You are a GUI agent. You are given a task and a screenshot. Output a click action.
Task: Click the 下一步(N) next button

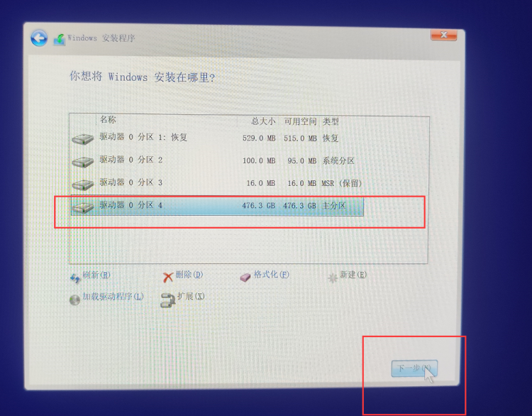[x=414, y=368]
